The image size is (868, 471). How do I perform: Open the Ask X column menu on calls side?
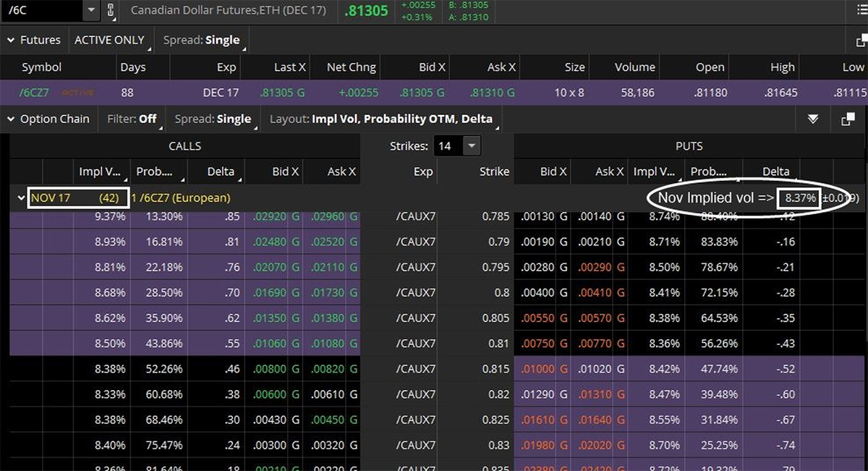341,171
